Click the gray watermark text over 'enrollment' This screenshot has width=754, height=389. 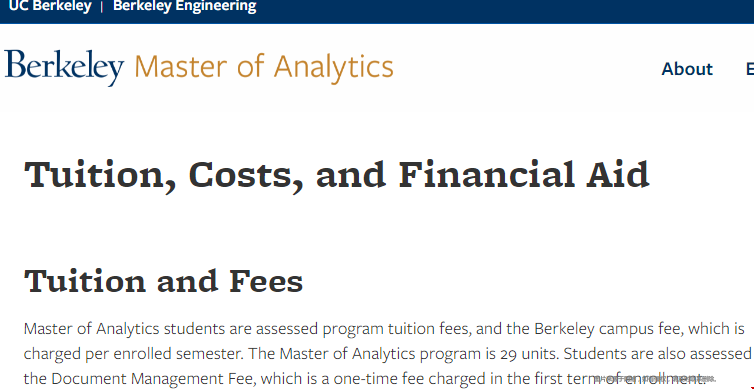click(655, 379)
